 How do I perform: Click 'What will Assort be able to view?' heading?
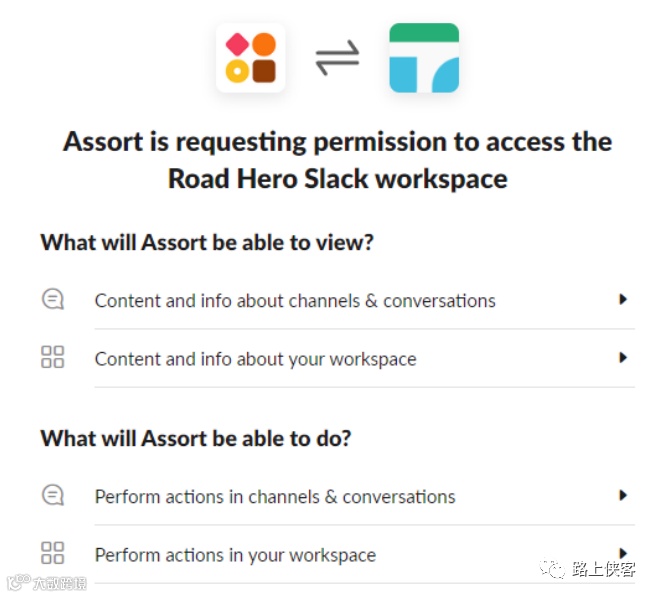click(207, 242)
